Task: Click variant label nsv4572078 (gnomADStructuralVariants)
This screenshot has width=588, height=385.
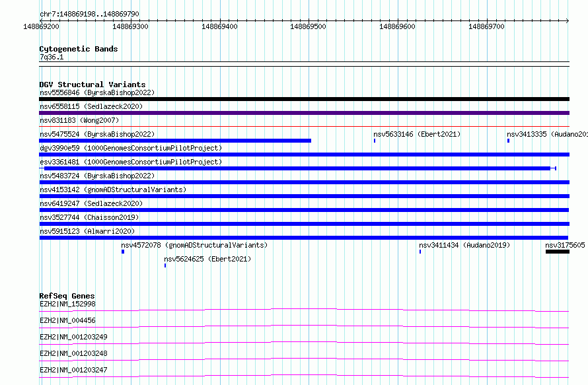Action: [x=194, y=245]
